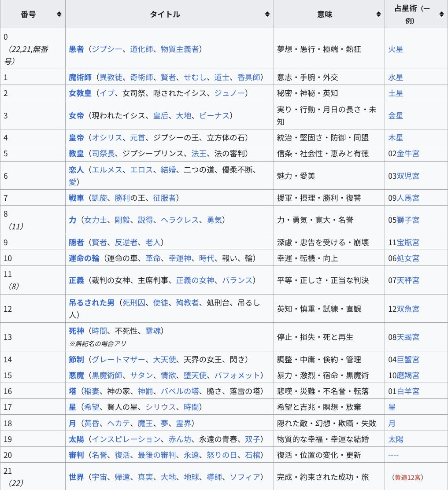Viewport: 448px width, 490px height.
Task: Sort table by 番号 column arrows
Action: (59, 15)
